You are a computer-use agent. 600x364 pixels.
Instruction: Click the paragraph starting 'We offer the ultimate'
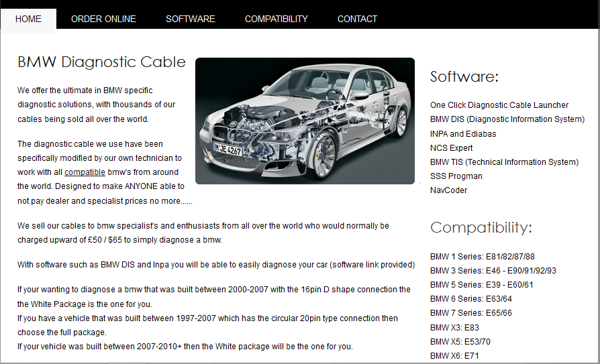tap(97, 105)
